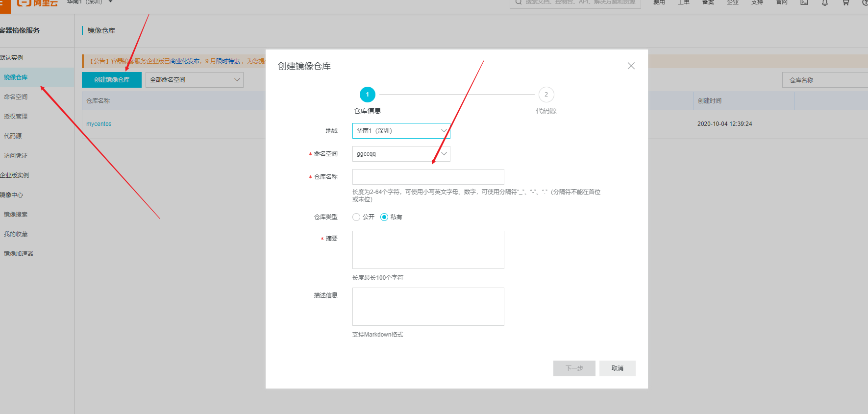
Task: Open 镜像加速器 in the left sidebar
Action: (x=19, y=254)
